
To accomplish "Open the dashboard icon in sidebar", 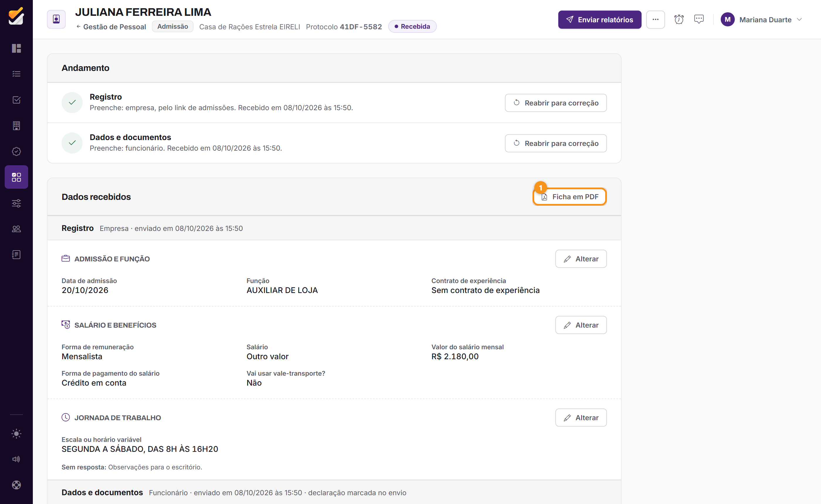I will coord(16,48).
